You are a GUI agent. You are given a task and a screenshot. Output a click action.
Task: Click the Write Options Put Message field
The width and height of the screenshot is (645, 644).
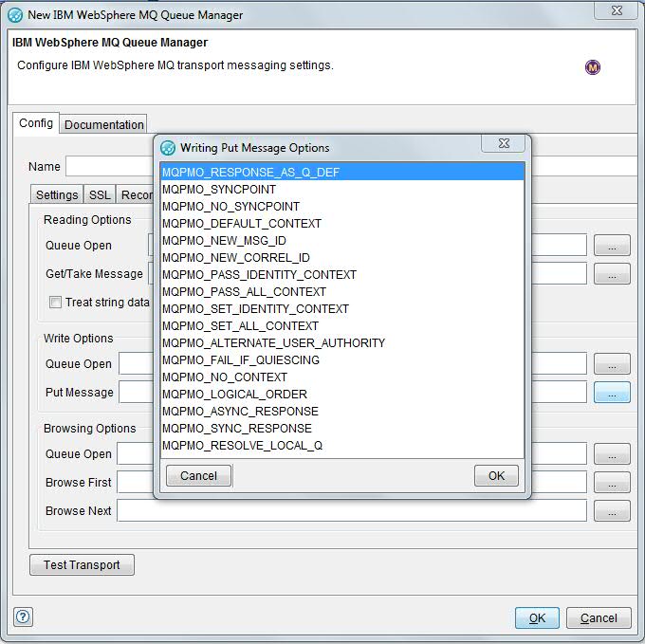137,393
